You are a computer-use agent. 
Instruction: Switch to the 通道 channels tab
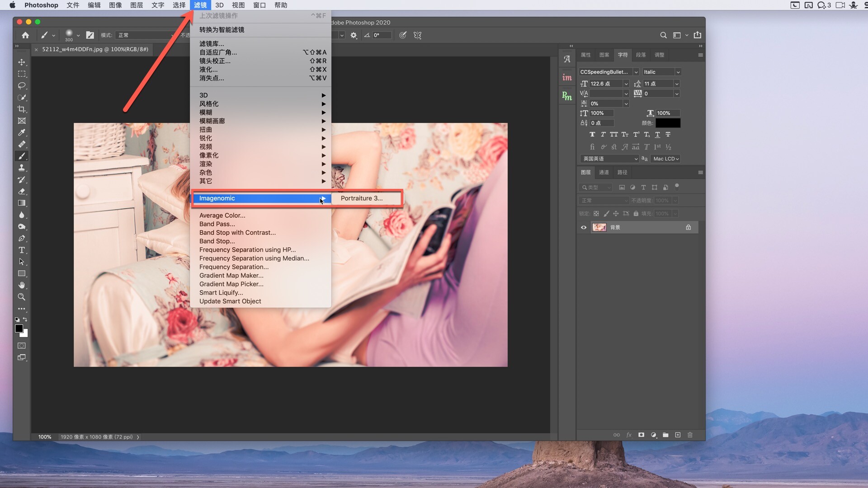pyautogui.click(x=604, y=173)
